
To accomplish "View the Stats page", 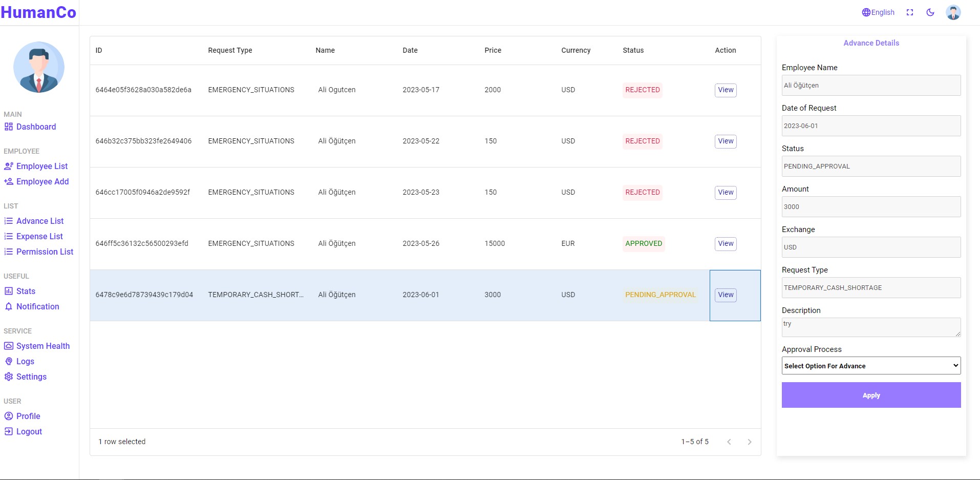I will pyautogui.click(x=26, y=291).
